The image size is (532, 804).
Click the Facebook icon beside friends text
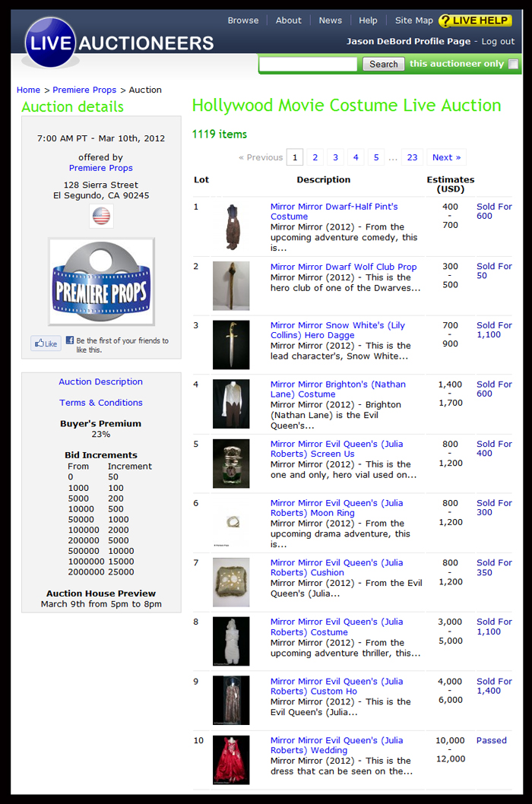(70, 340)
